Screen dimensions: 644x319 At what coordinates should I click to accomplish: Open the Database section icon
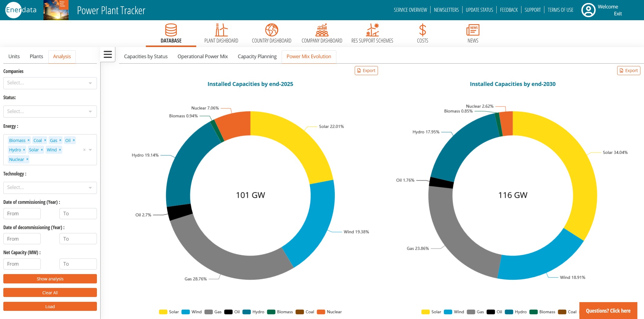coord(171,30)
